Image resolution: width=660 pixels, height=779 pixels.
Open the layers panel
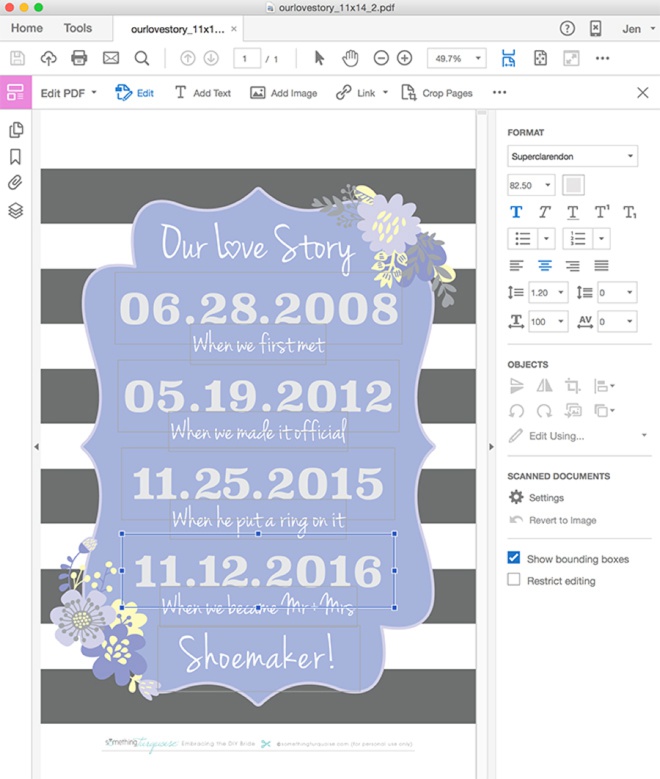(16, 211)
